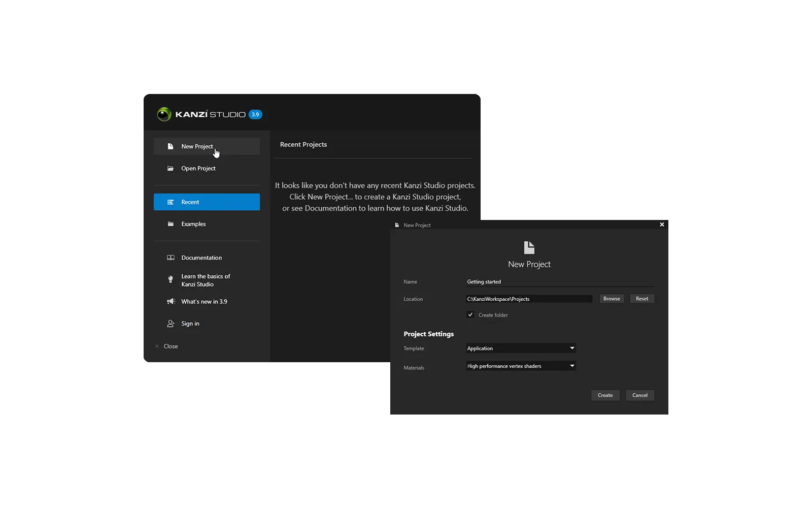Image resolution: width=812 pixels, height=508 pixels.
Task: Switch to the Examples tab
Action: pyautogui.click(x=207, y=224)
